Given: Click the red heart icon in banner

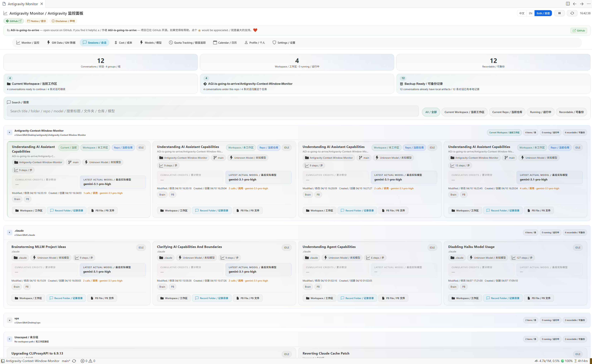Looking at the screenshot, I should click(255, 30).
